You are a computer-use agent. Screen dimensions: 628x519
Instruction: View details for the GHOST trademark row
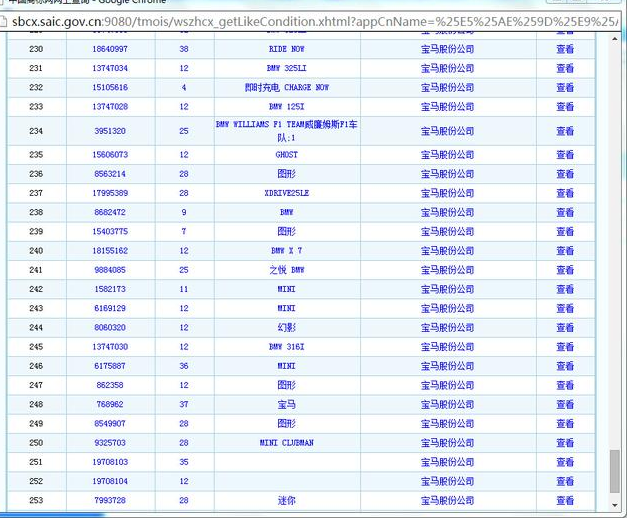[x=565, y=156]
